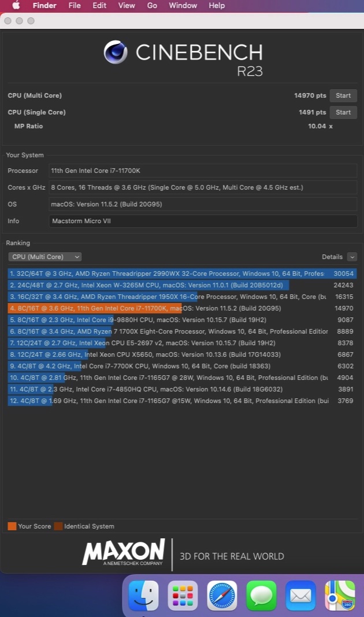Screen dimensions: 364x617
Task: Click the Cores x GHz value field
Action: (x=203, y=187)
